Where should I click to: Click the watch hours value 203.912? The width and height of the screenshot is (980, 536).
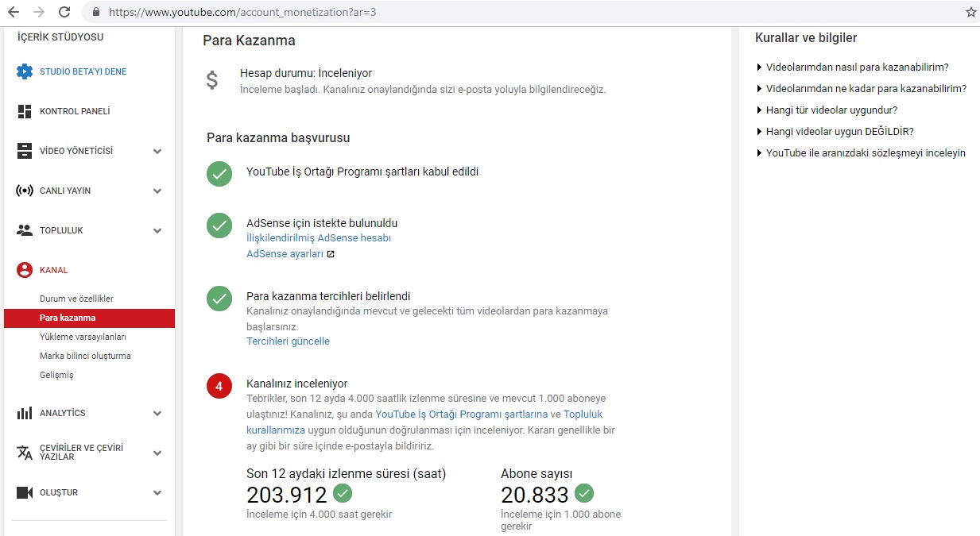tap(287, 496)
